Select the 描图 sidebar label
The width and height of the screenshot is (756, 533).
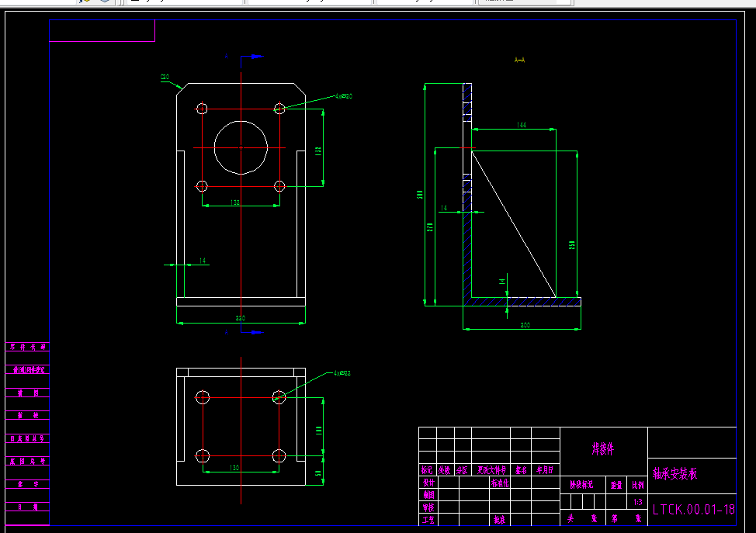click(x=29, y=393)
